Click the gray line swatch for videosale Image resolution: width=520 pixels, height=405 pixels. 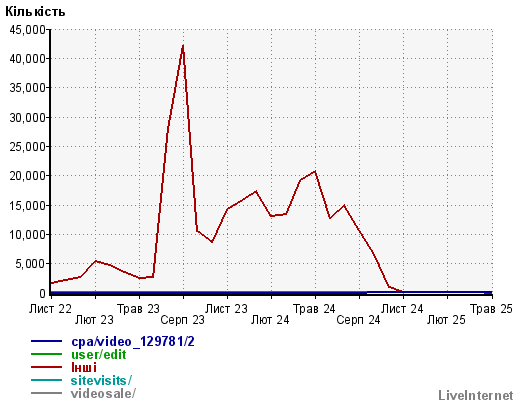46,393
